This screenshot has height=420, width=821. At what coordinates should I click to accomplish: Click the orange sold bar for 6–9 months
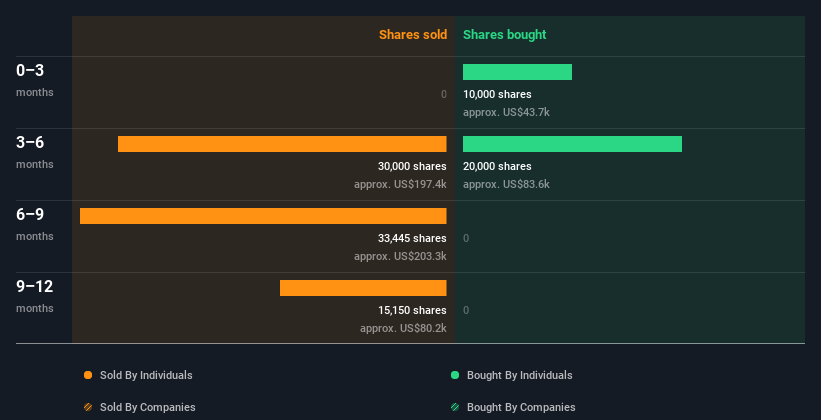(263, 216)
